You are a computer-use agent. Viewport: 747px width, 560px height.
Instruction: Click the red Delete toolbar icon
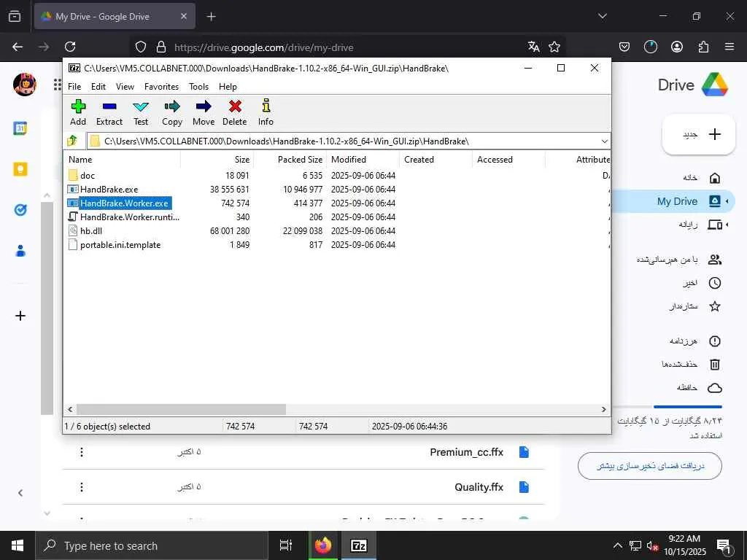[x=234, y=112]
